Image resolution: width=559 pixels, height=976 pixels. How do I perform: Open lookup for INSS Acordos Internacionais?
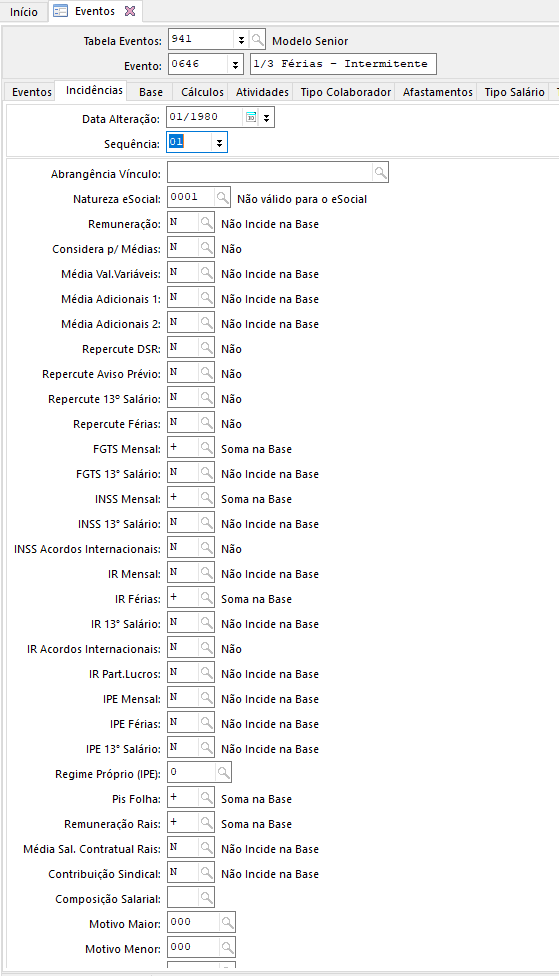point(206,548)
